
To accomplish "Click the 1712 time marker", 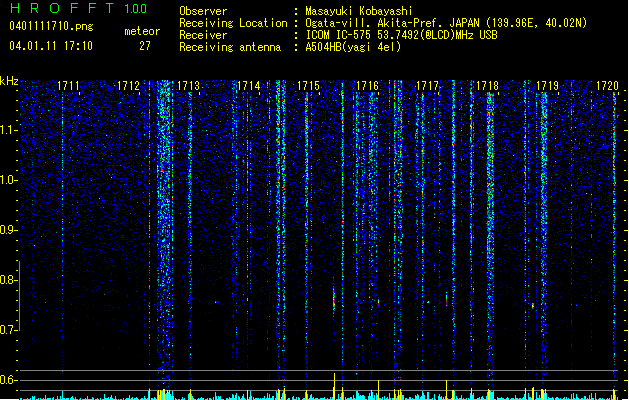I will coord(128,86).
